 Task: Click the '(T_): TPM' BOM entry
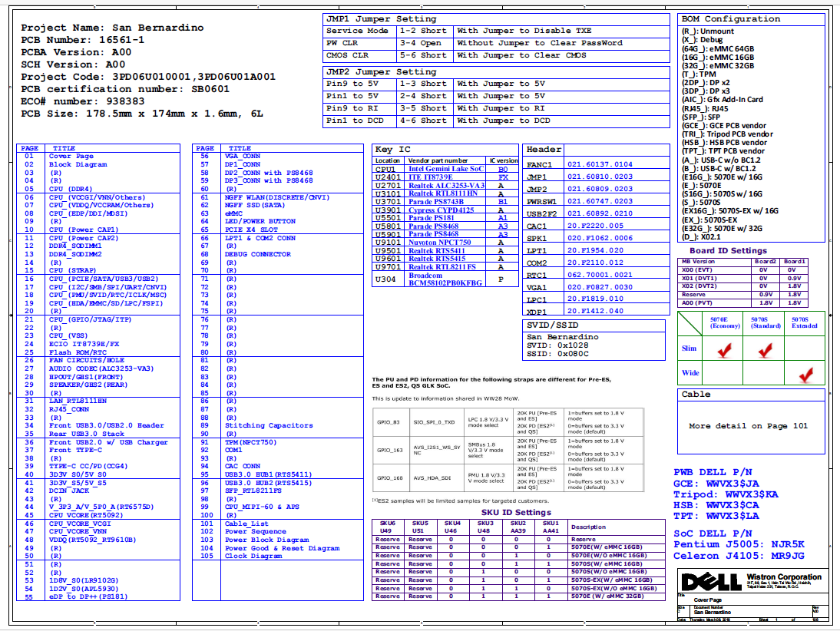coord(699,74)
